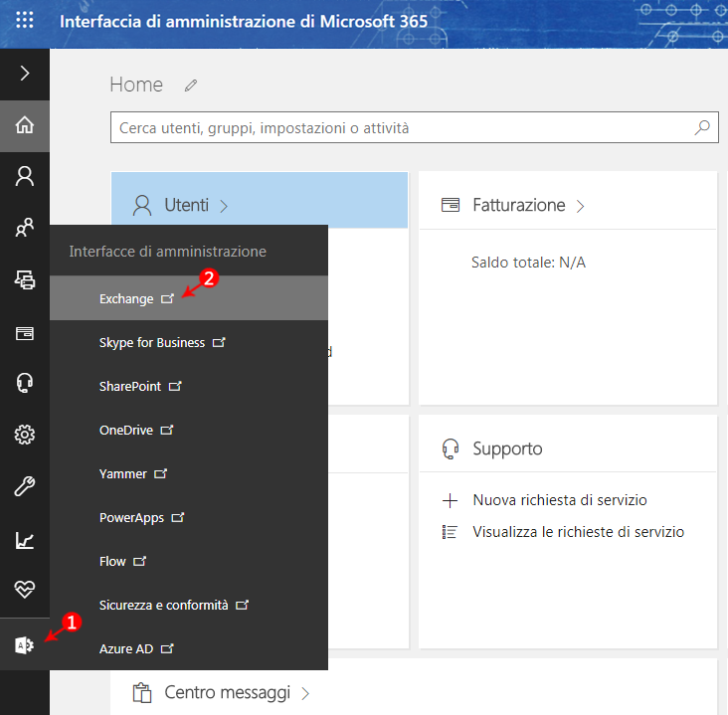The height and width of the screenshot is (715, 728).
Task: Open the Exchange admin center
Action: 189,298
